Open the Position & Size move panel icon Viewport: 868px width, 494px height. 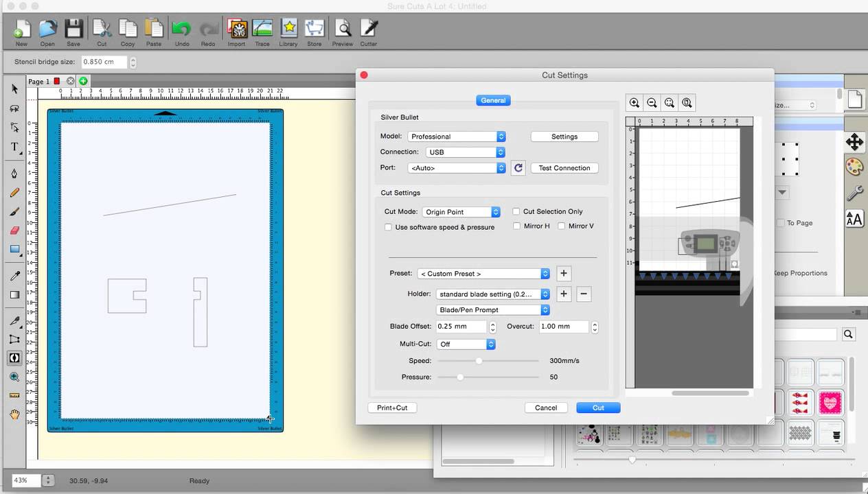854,142
